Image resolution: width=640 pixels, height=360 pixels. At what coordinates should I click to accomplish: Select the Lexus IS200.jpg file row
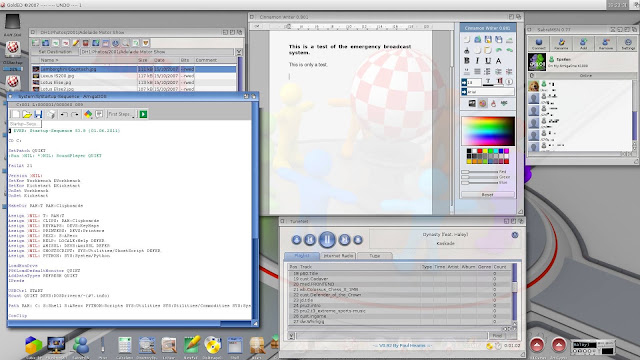(x=134, y=76)
